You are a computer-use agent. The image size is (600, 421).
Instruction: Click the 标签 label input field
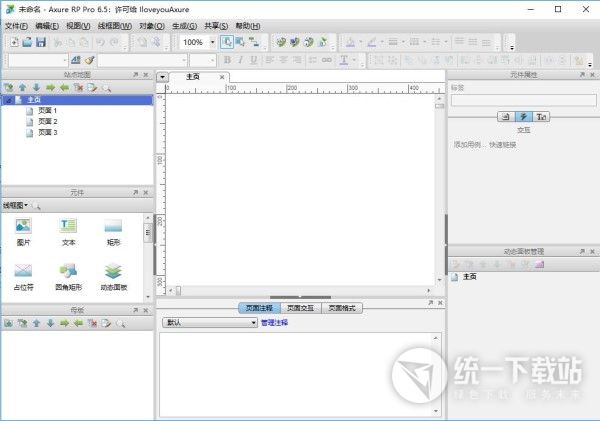coord(521,99)
